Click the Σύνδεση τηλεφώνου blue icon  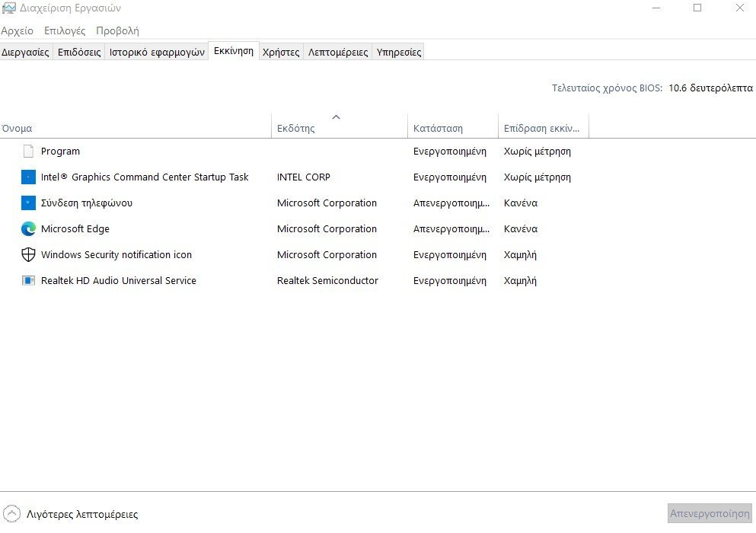pos(28,203)
